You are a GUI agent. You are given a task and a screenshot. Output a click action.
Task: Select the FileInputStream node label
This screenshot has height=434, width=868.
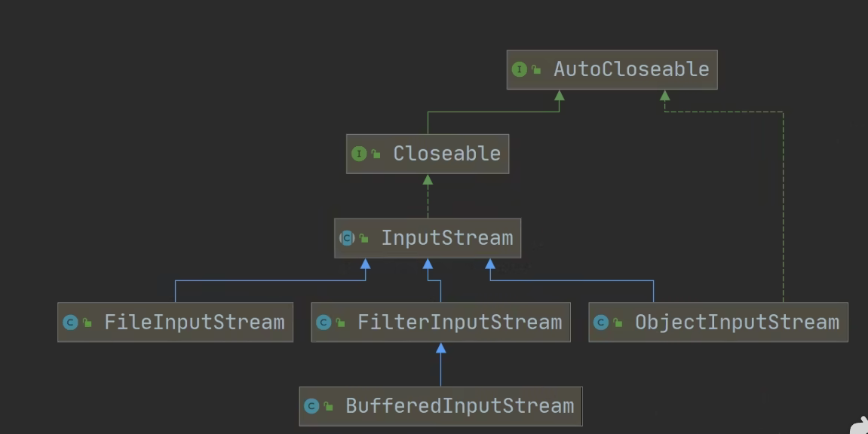194,322
